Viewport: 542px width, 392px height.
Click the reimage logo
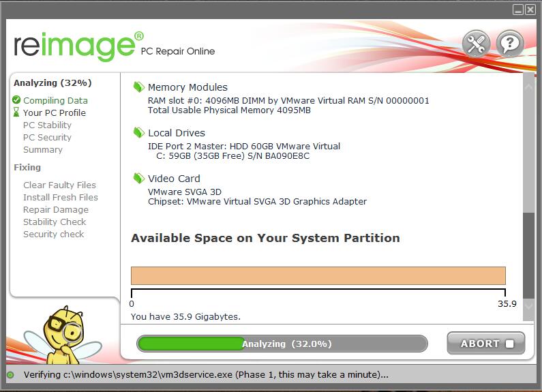(x=79, y=46)
